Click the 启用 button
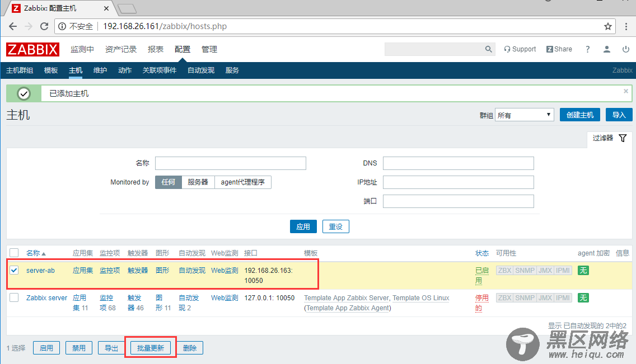Image resolution: width=636 pixels, height=364 pixels. [x=46, y=348]
